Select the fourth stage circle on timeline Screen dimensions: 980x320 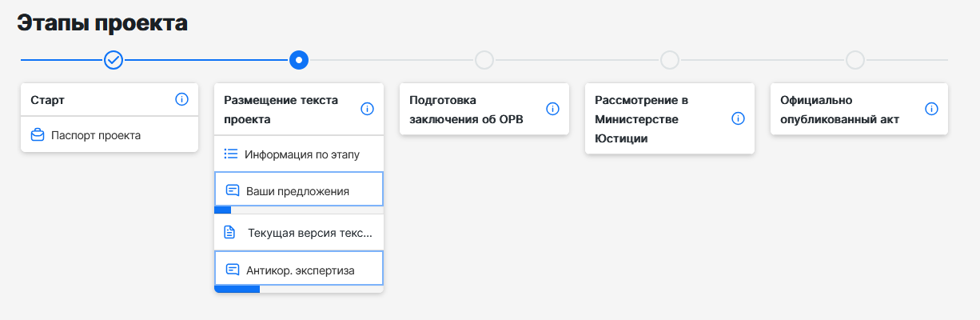[x=670, y=60]
